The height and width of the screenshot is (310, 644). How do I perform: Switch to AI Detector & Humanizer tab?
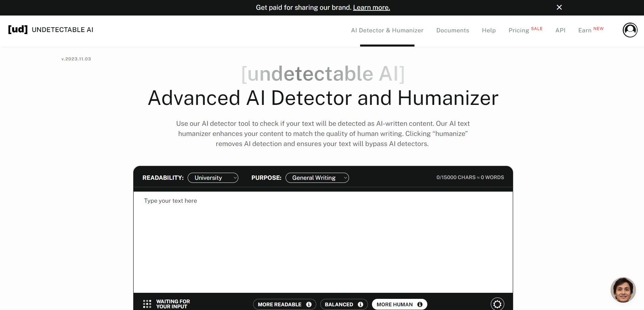coord(387,30)
